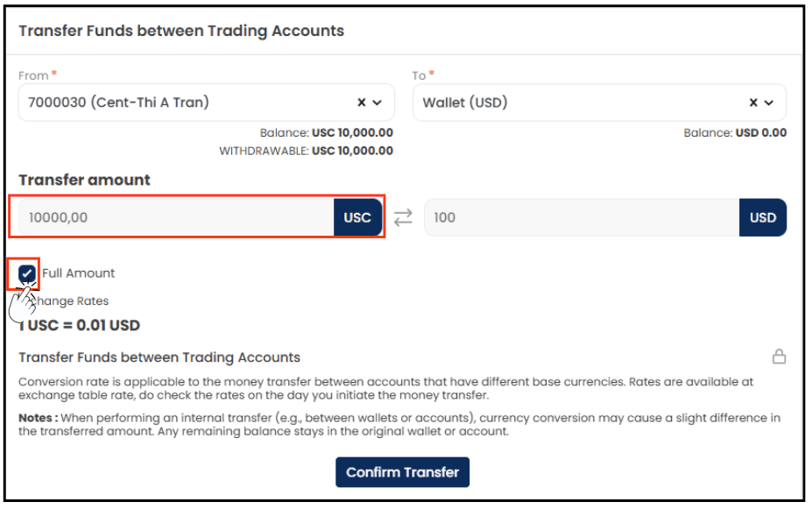Open the 7000030 (Cent-Thi A Tran) selector
Screen dimensions: 812x509
point(207,103)
